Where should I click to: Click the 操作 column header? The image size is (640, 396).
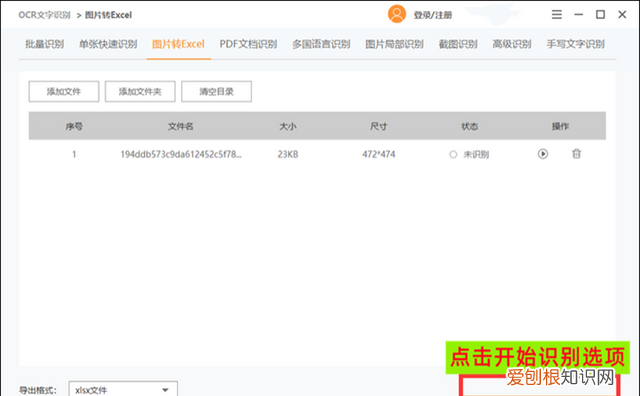pos(560,126)
